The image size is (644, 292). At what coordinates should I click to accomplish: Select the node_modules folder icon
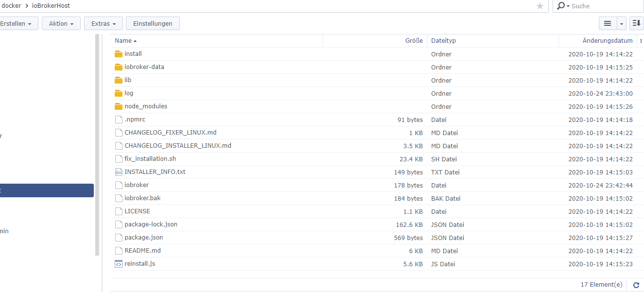point(119,106)
